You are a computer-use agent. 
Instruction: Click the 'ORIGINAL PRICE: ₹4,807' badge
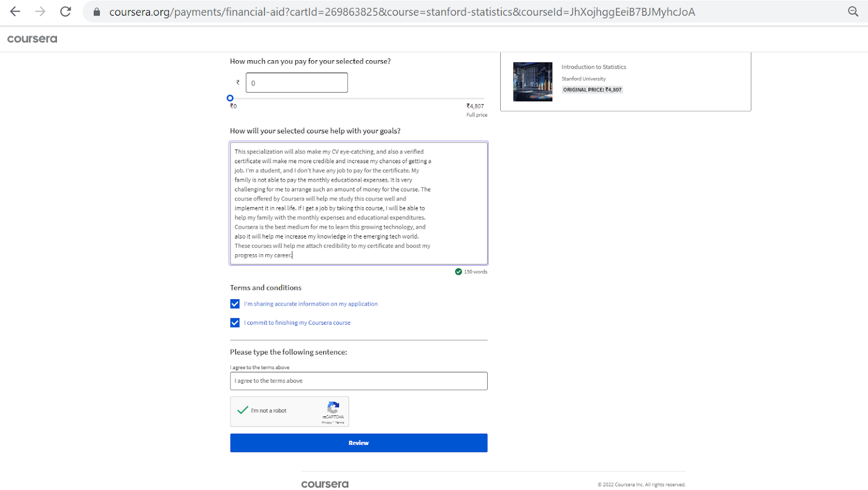[x=592, y=90]
